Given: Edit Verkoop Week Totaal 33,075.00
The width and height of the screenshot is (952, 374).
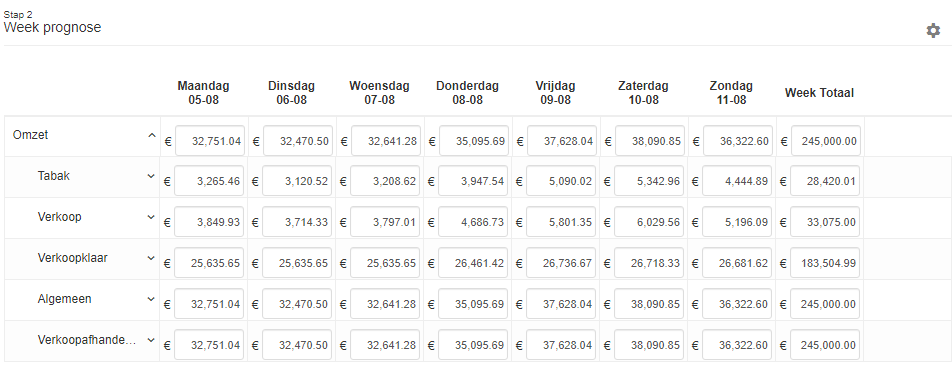Looking at the screenshot, I should (x=826, y=222).
